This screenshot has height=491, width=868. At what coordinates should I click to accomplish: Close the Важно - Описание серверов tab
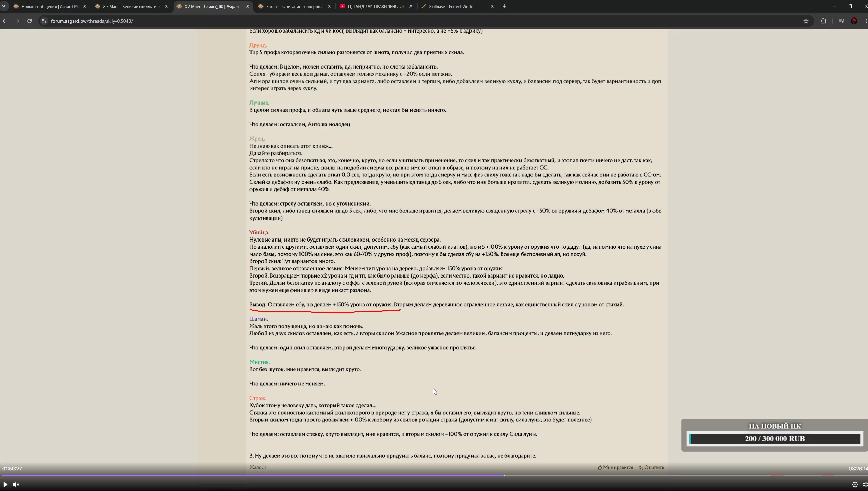click(x=329, y=6)
